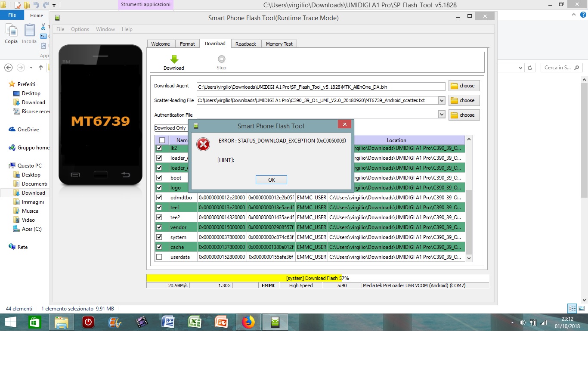Open Windows Start button

(11, 322)
